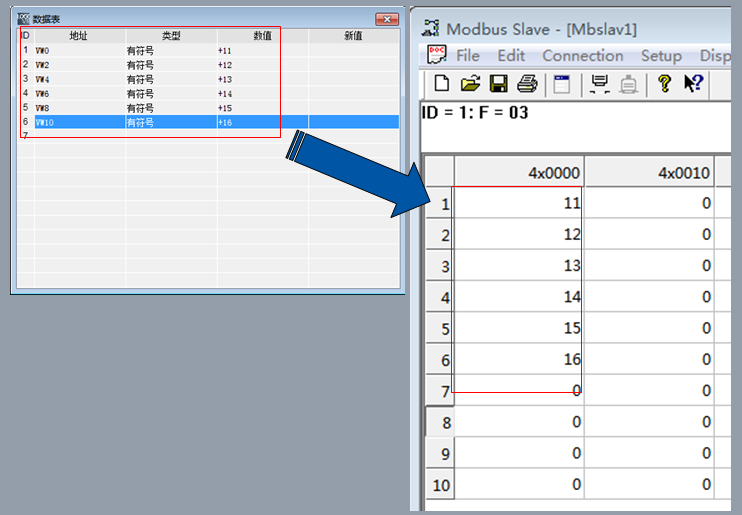Viewport: 742px width, 515px height.
Task: Click the row 10 header in Modbus Slave
Action: pyautogui.click(x=440, y=485)
